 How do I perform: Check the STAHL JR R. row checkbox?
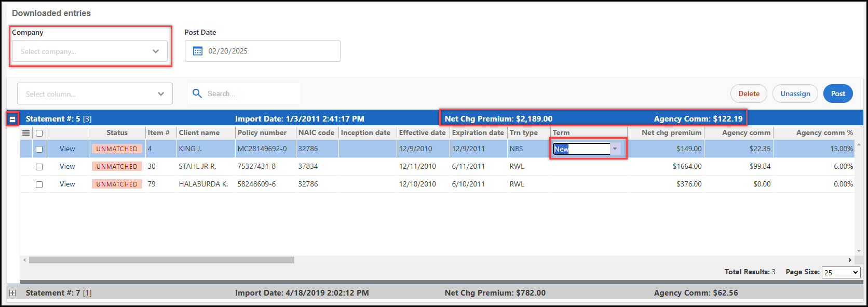39,167
